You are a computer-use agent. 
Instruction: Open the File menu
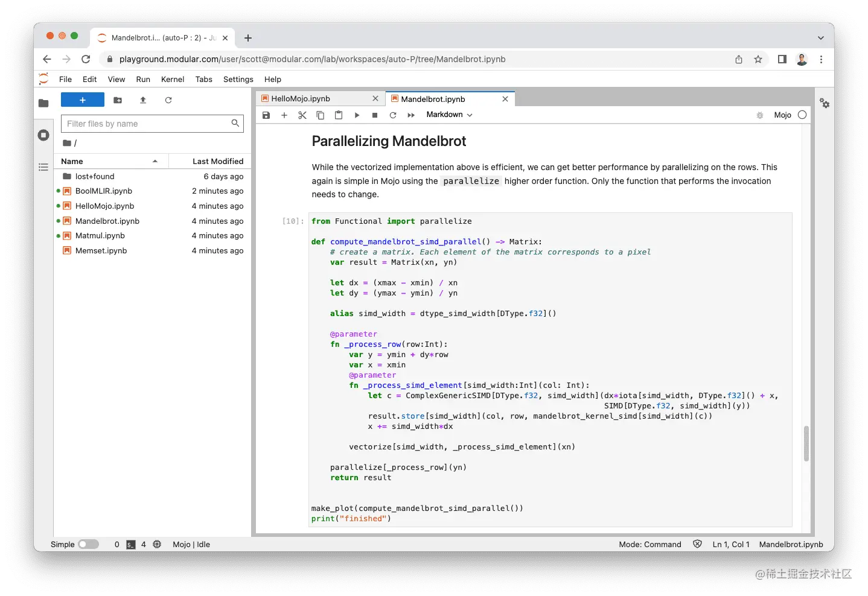pyautogui.click(x=65, y=79)
